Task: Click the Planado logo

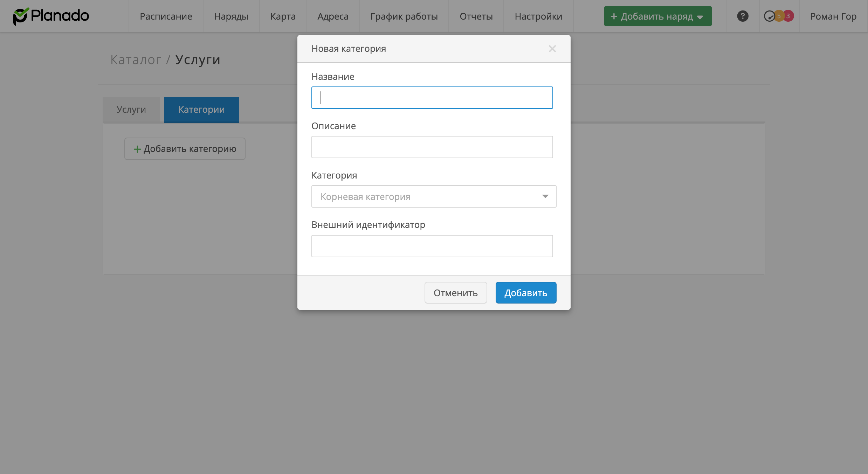Action: pos(51,16)
